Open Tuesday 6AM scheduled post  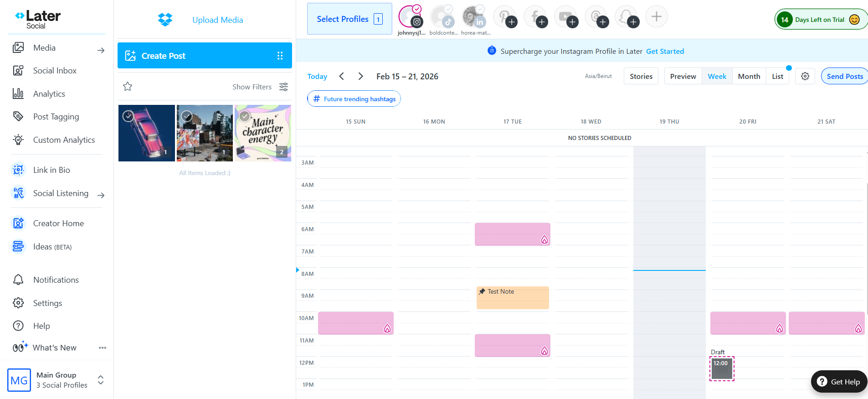pyautogui.click(x=513, y=234)
